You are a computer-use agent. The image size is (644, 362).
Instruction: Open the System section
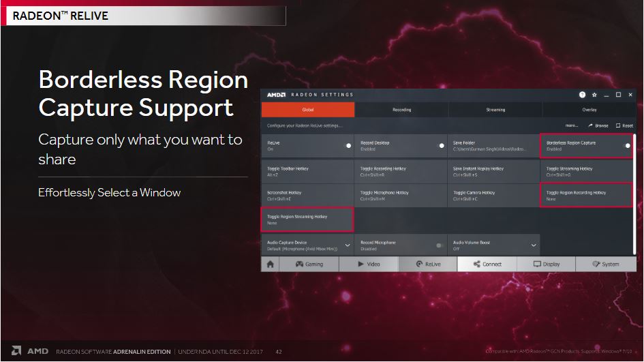(606, 265)
